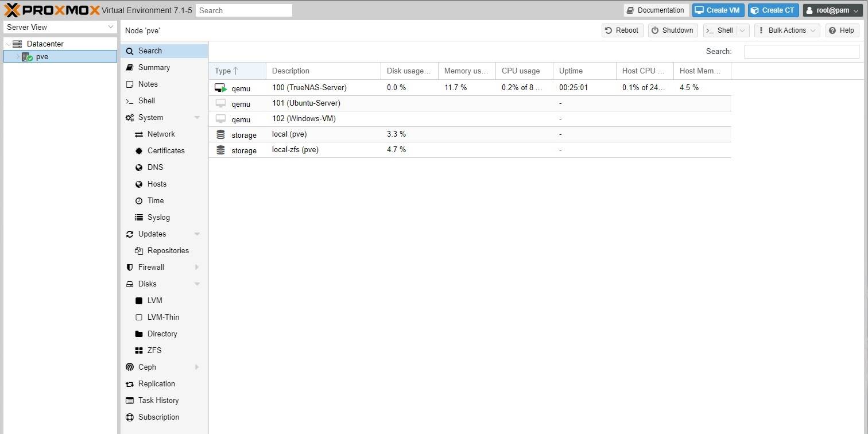The image size is (868, 434).
Task: Open the Syslog viewer
Action: pyautogui.click(x=158, y=217)
